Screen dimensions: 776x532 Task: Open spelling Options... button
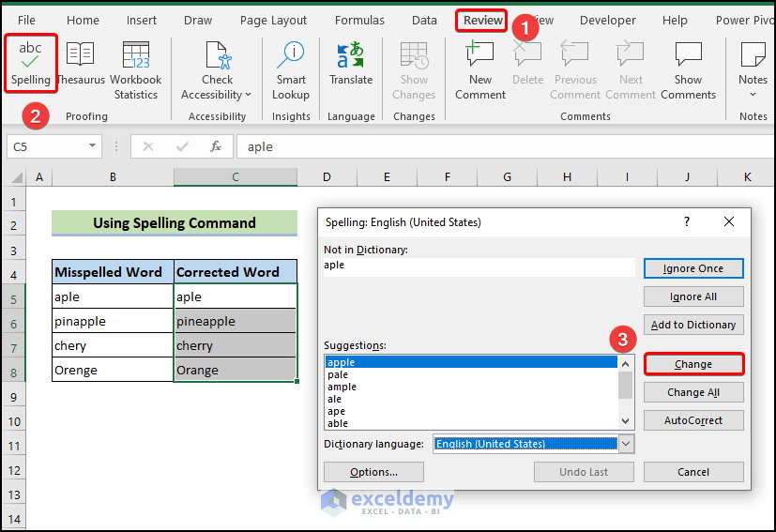click(x=373, y=472)
